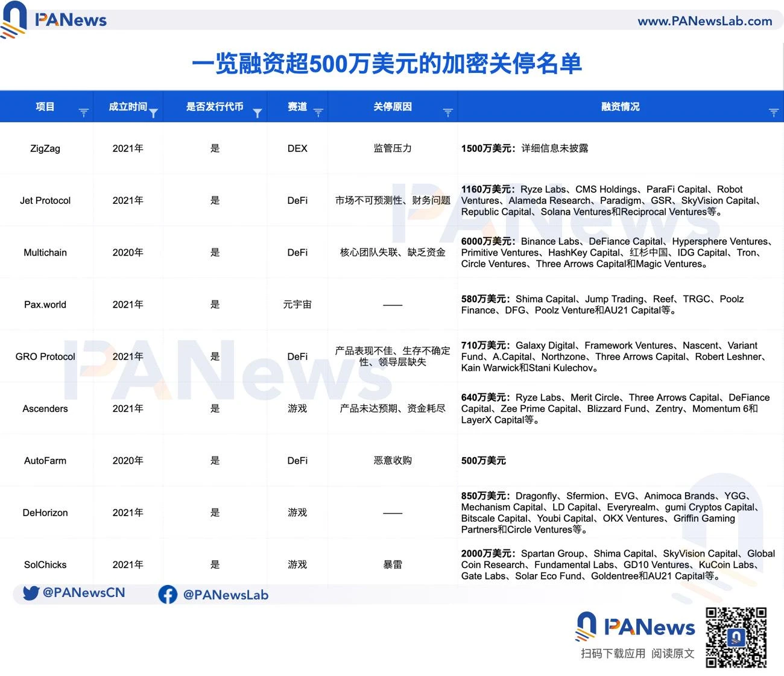
Task: Visit the www.PANewsLab.com link
Action: coord(707,21)
